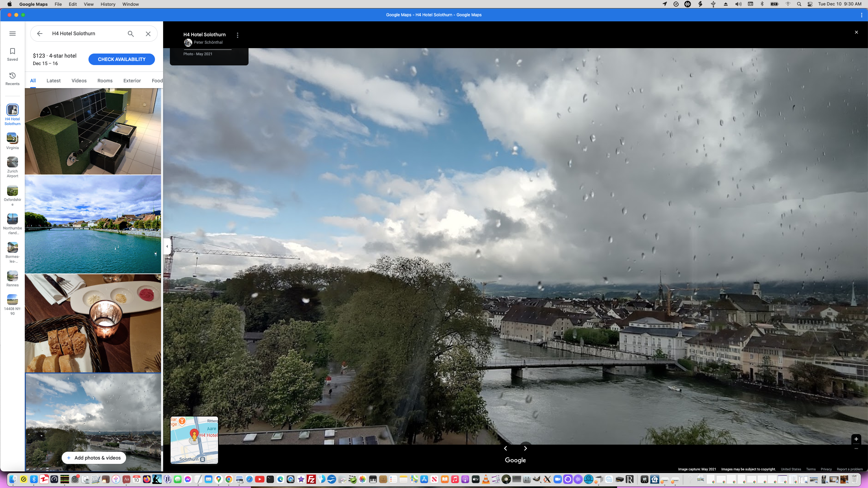This screenshot has height=488, width=868.
Task: Zoom in with the plus button
Action: point(856,439)
